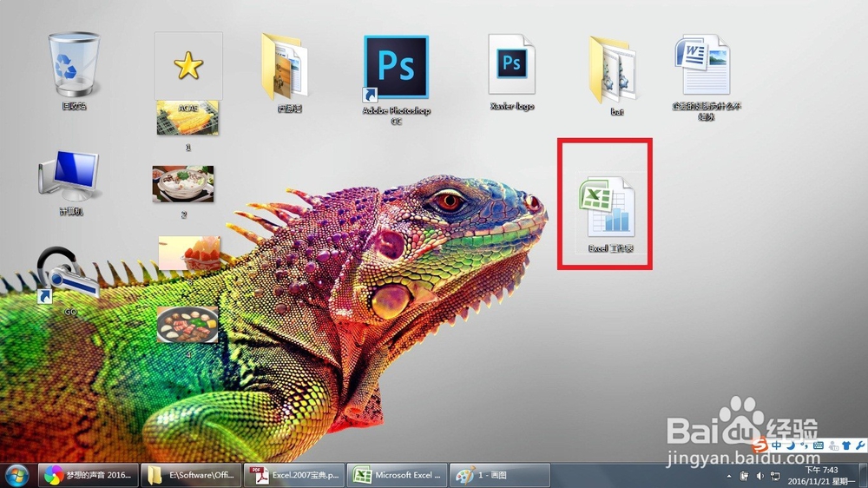The image size is (868, 488).
Task: Open the clock showing 下午 7:43
Action: coord(821,475)
